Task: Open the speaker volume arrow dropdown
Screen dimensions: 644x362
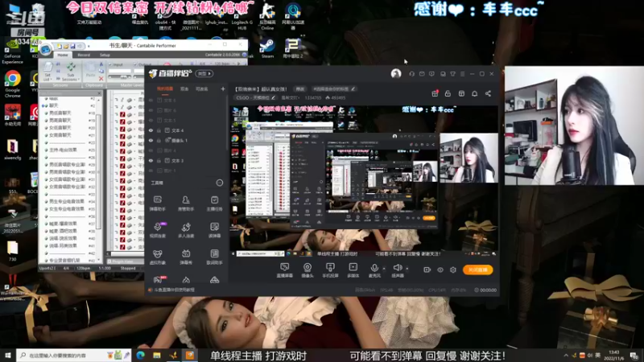Action: 407,269
